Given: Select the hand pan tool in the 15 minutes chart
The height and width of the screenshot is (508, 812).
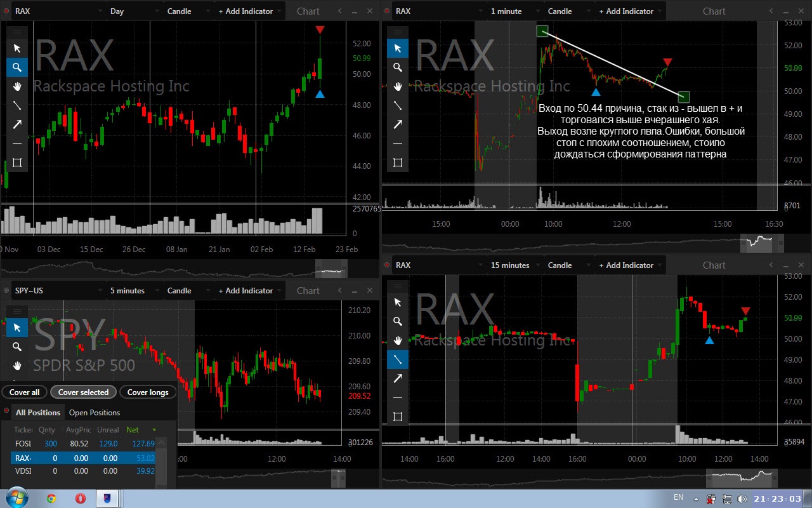Looking at the screenshot, I should click(x=398, y=340).
